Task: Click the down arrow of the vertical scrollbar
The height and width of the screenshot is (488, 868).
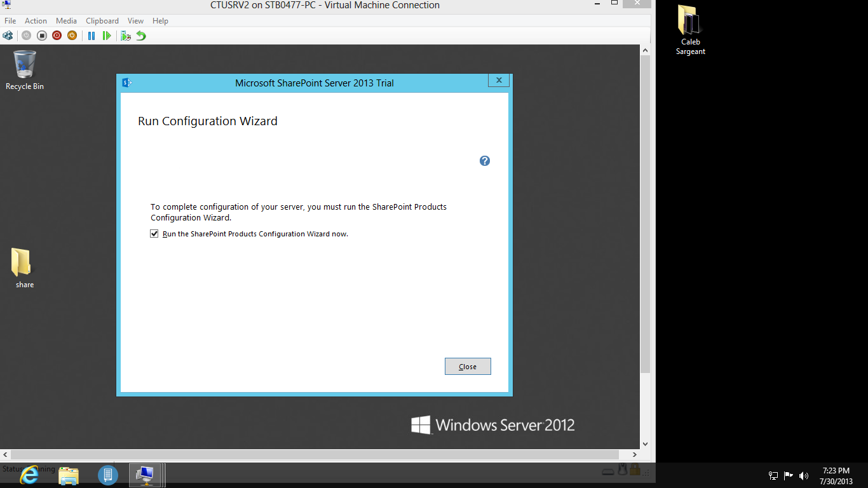Action: click(x=646, y=444)
